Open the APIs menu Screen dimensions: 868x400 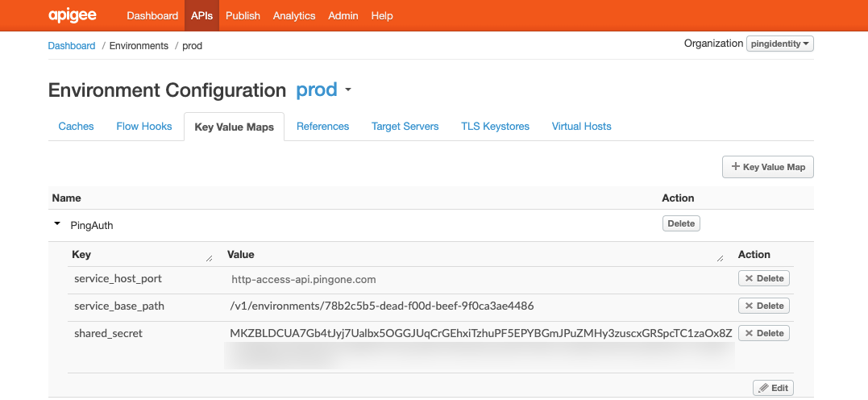point(201,15)
